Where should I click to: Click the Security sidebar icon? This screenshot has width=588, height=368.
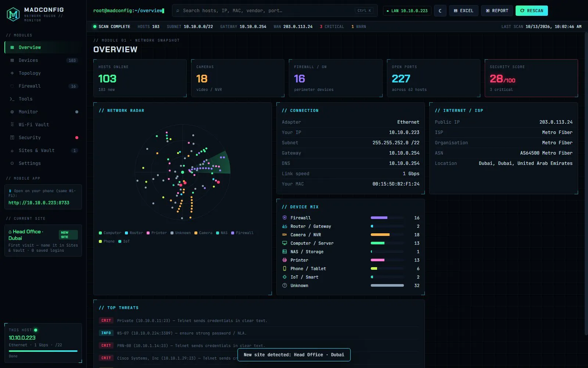(12, 138)
